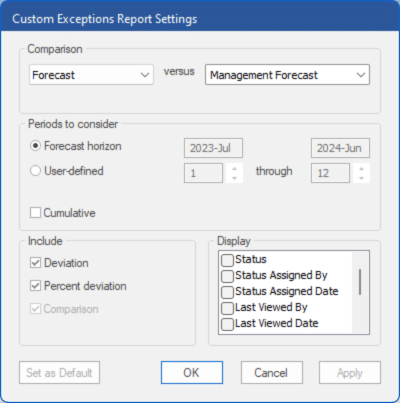
Task: Tick the Last Viewed Date option
Action: click(x=227, y=324)
